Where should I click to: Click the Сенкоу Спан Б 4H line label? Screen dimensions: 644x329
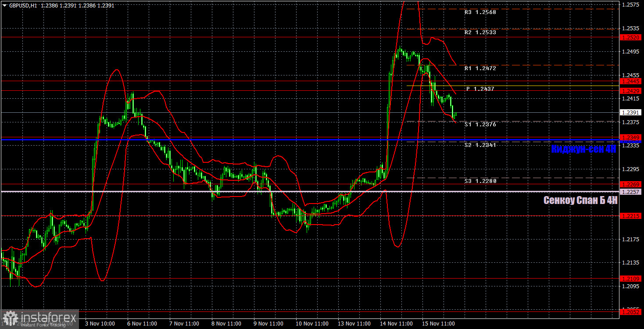[580, 200]
